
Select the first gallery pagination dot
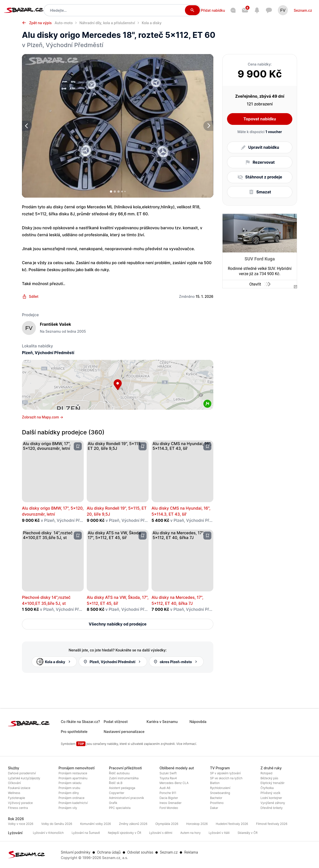[111, 191]
